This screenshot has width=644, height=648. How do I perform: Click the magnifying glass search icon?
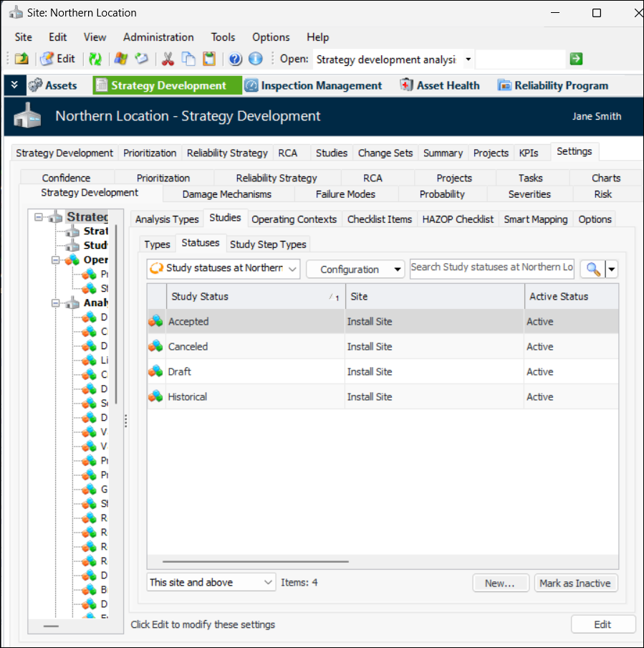pos(593,269)
